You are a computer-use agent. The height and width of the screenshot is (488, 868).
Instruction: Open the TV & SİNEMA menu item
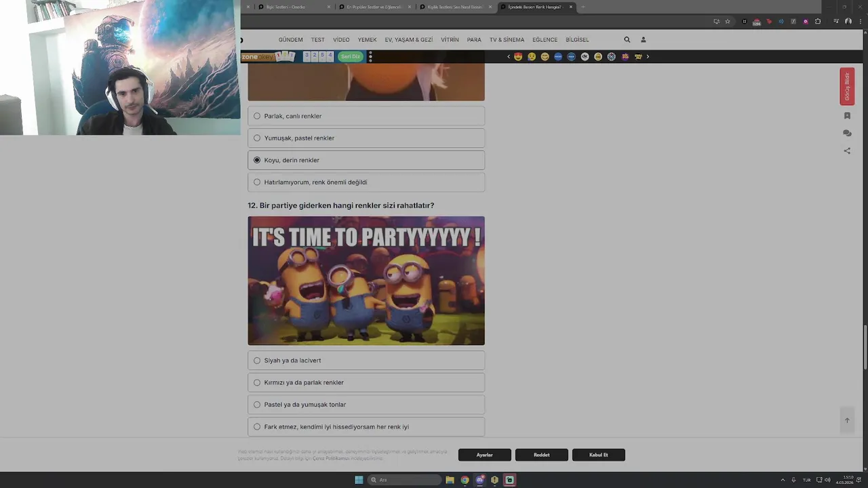507,39
